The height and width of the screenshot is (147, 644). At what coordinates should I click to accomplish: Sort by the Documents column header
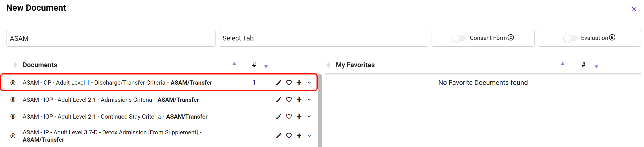pos(40,65)
